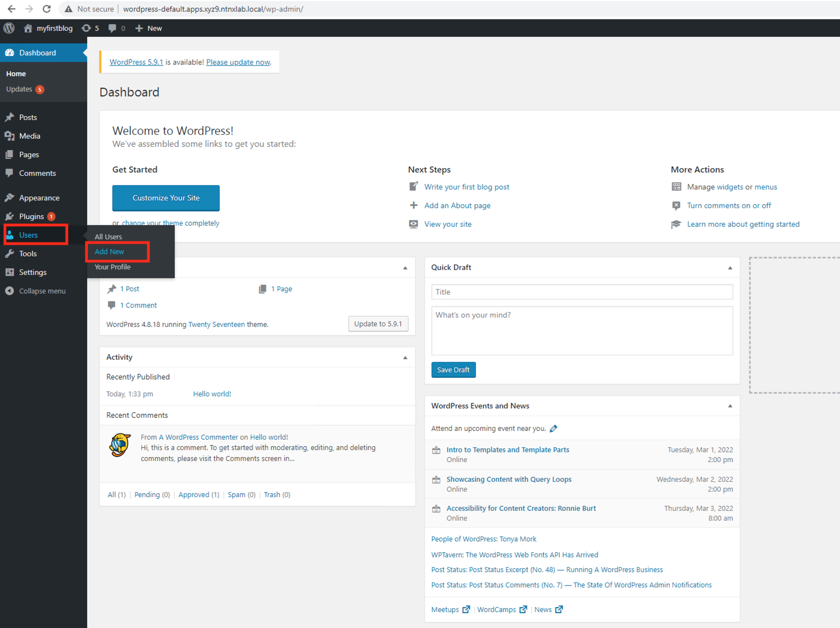This screenshot has height=628, width=840.
Task: Click the Quick Draft Title field
Action: pyautogui.click(x=582, y=292)
